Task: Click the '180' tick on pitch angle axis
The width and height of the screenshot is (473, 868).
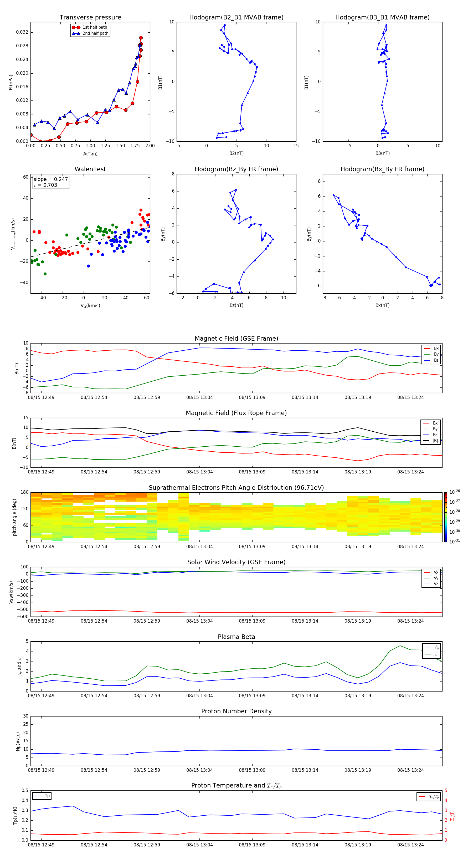Action: click(25, 492)
